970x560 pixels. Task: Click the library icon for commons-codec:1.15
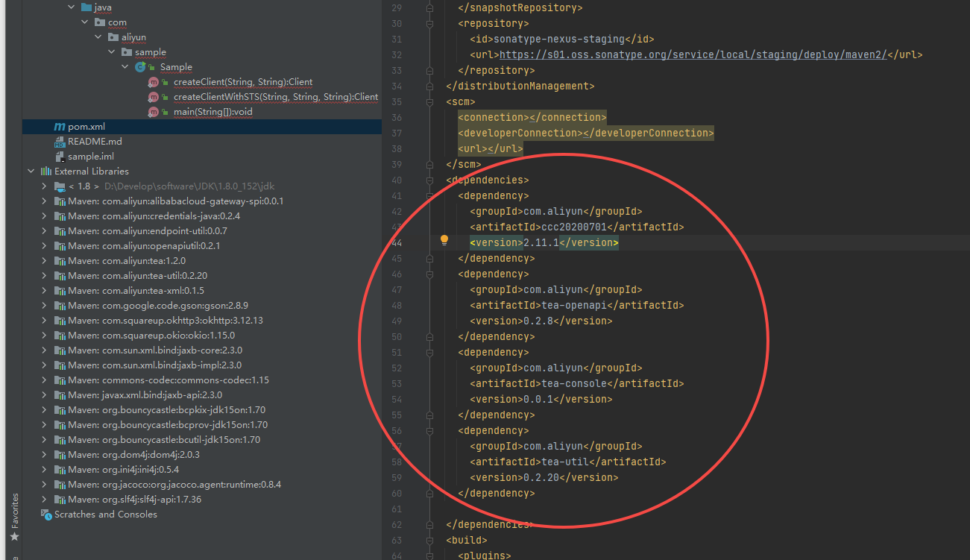60,380
